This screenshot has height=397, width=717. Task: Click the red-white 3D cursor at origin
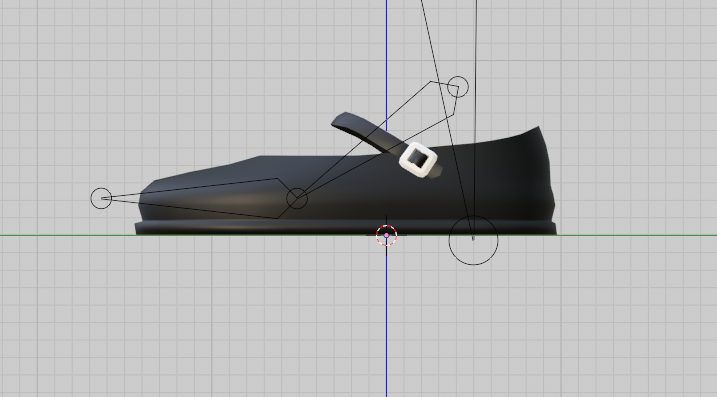point(386,235)
